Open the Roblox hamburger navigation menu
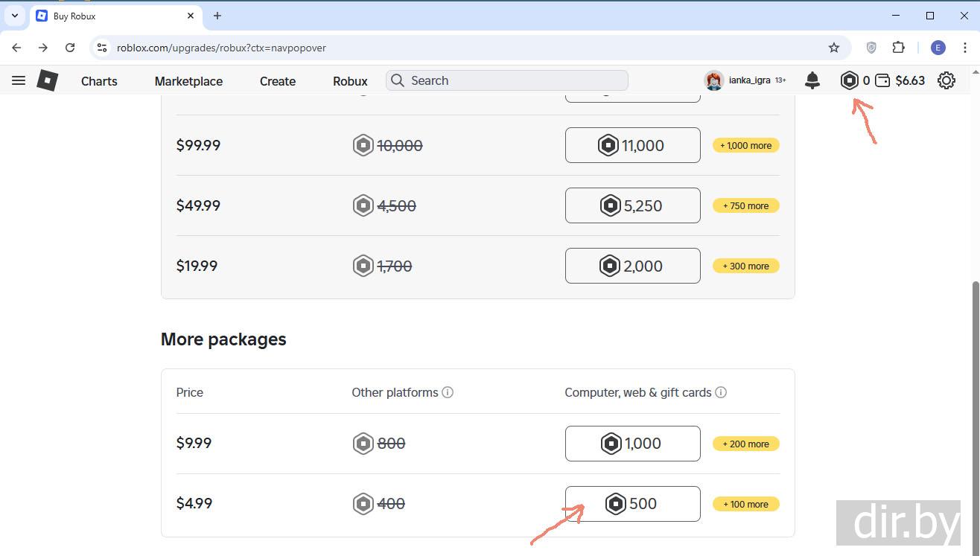980x556 pixels. [x=19, y=80]
